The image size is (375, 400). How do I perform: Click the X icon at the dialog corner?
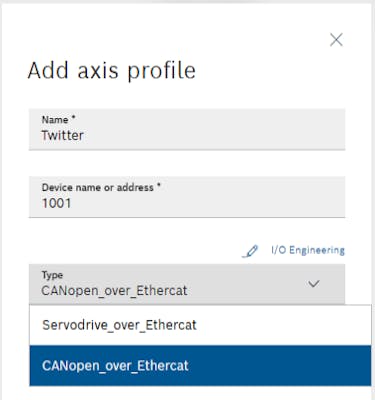(x=336, y=40)
